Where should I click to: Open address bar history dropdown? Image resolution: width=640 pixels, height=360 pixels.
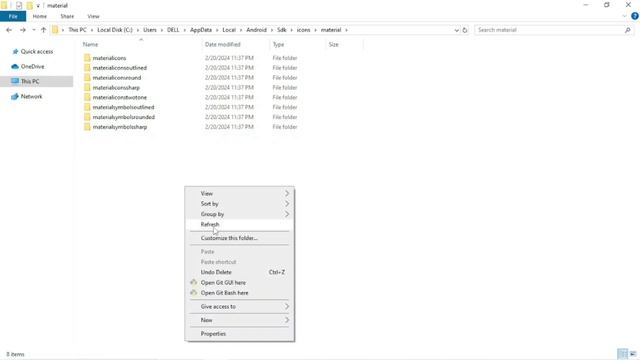point(456,30)
